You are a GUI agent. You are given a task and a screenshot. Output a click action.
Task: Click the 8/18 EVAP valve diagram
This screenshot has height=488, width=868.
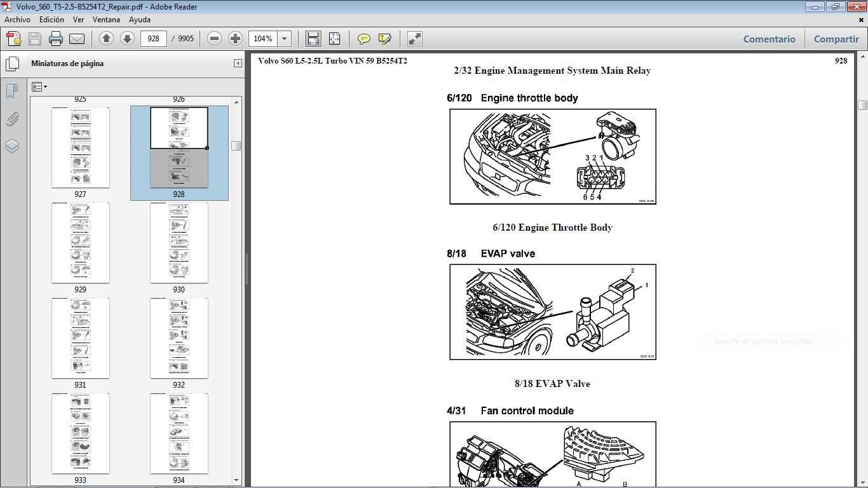tap(553, 312)
